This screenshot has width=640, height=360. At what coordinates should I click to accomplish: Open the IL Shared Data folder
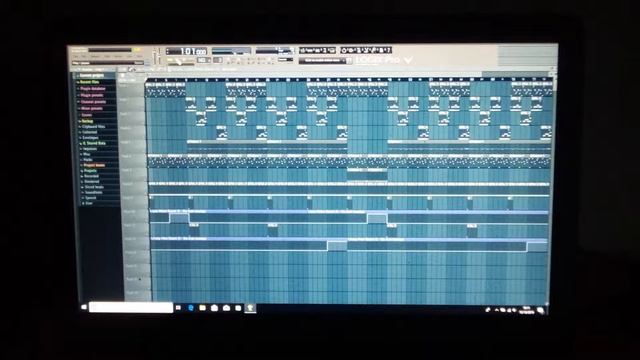click(x=94, y=143)
